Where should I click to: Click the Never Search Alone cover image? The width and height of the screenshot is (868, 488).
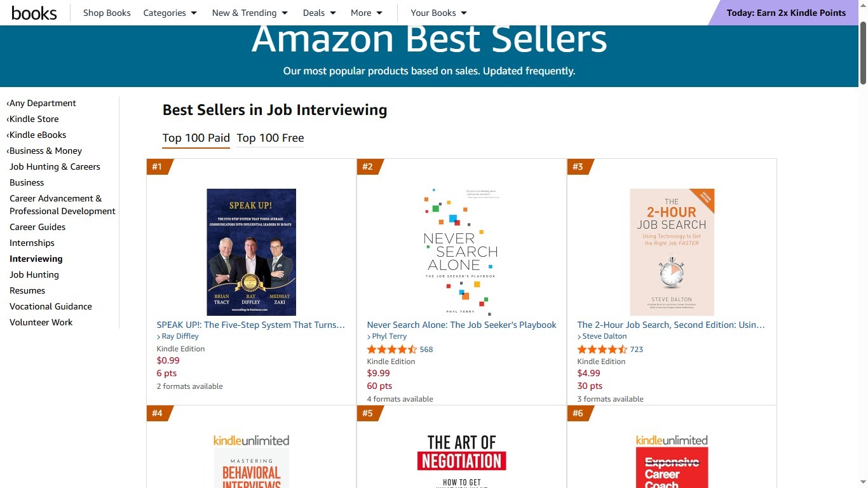(x=461, y=252)
